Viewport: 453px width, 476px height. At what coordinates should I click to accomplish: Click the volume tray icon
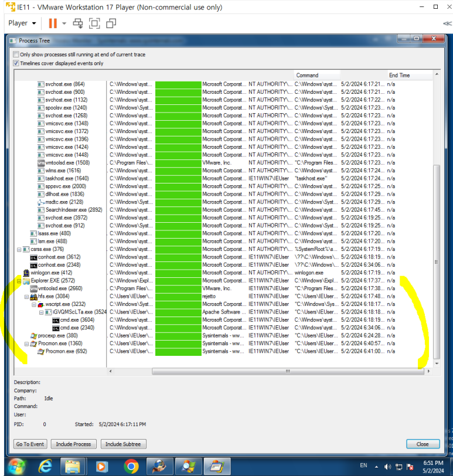point(387,467)
